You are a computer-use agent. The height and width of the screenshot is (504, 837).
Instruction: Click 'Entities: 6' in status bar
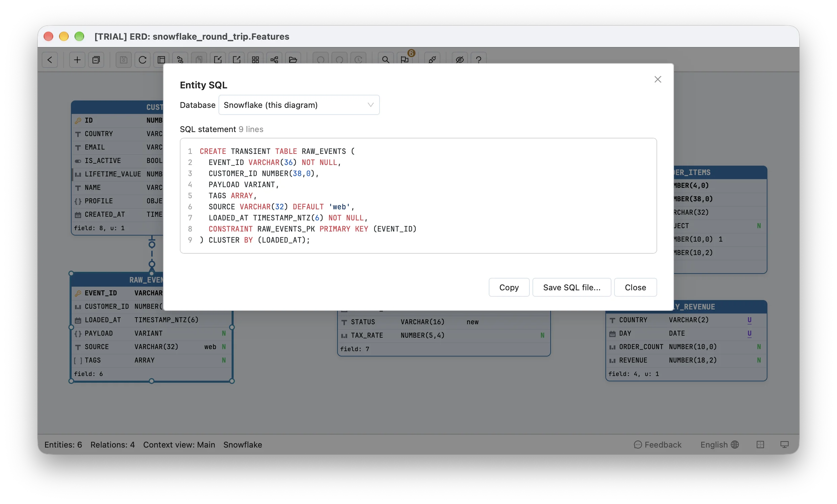coord(63,445)
